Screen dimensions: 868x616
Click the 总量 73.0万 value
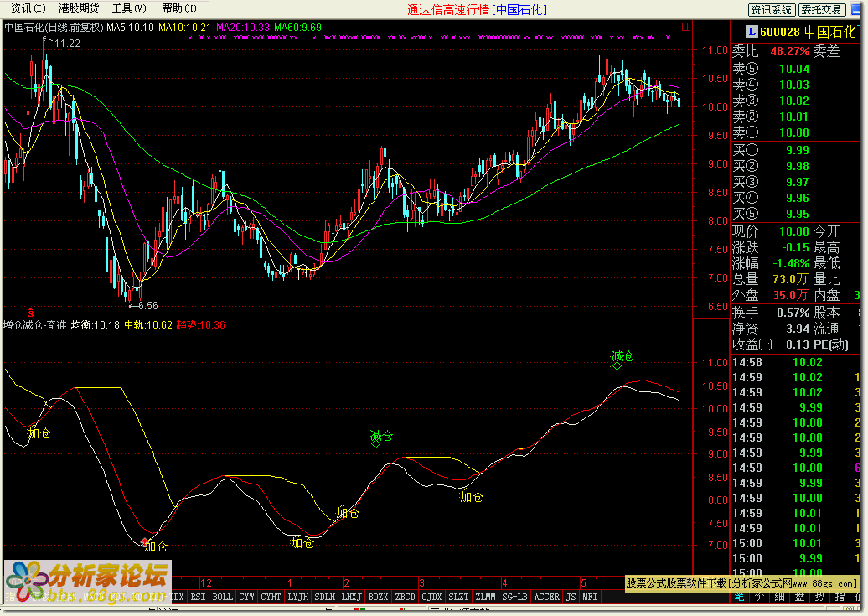click(791, 279)
